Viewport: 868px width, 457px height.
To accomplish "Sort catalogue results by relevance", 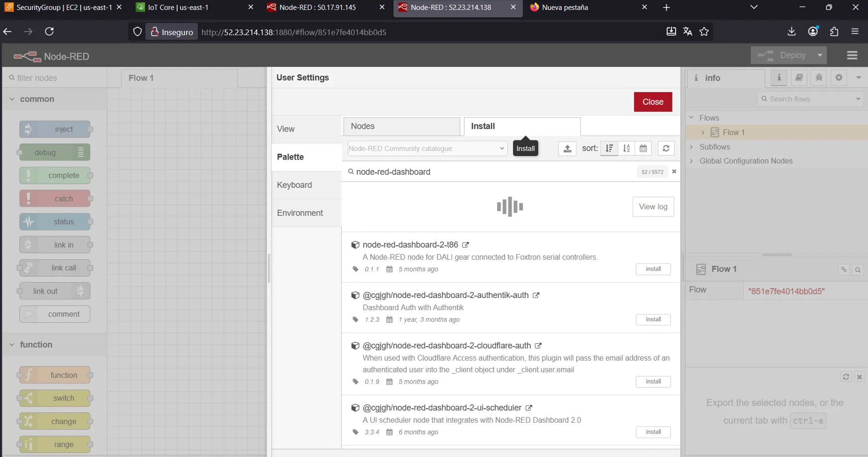I will coord(609,149).
